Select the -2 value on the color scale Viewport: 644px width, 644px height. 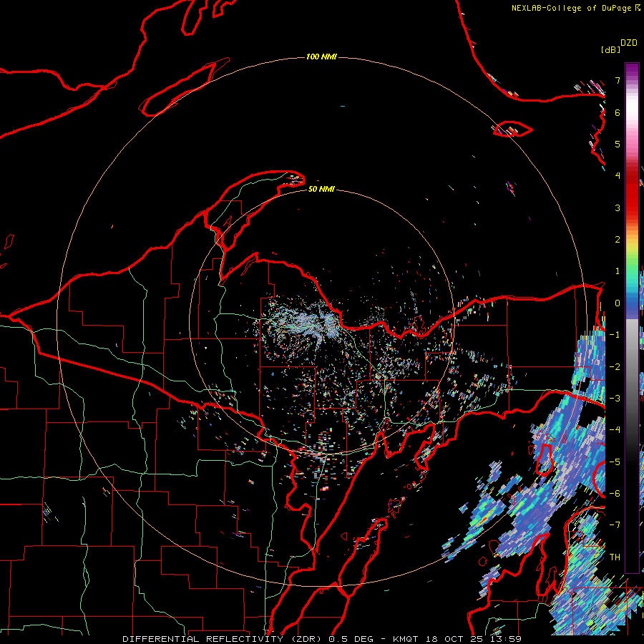tap(615, 366)
